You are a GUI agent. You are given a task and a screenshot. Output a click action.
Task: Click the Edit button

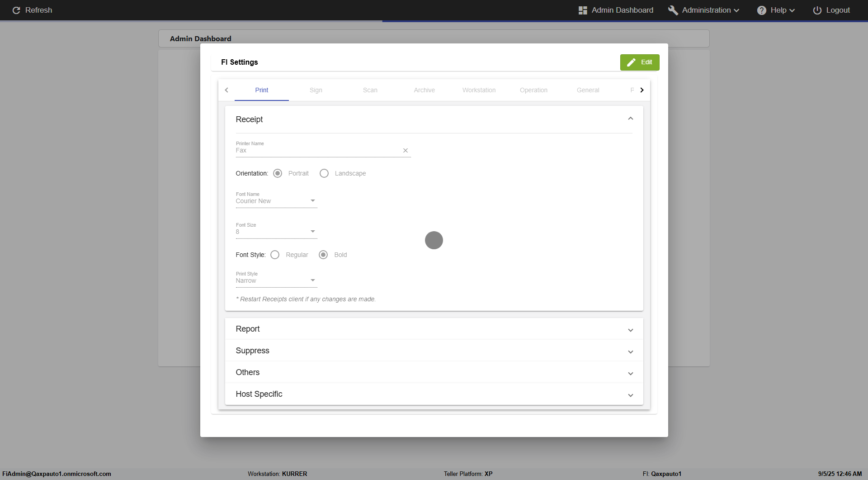click(x=640, y=62)
